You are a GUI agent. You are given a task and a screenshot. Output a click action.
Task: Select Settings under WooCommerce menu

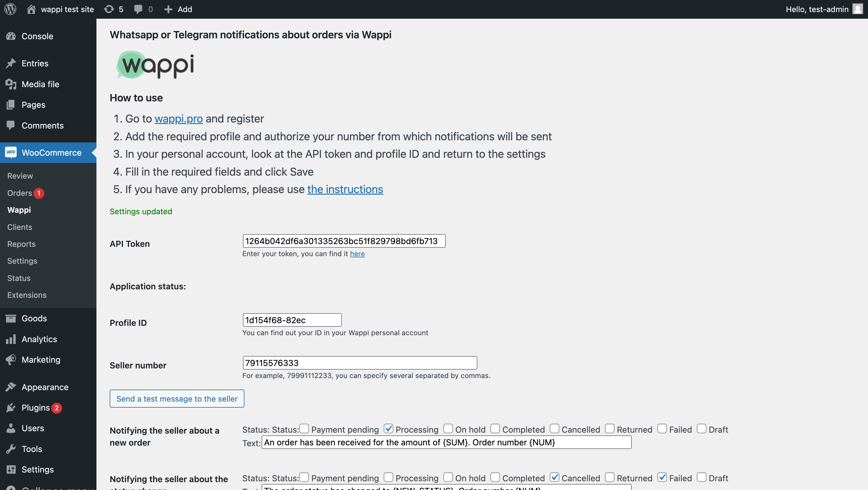(x=22, y=261)
